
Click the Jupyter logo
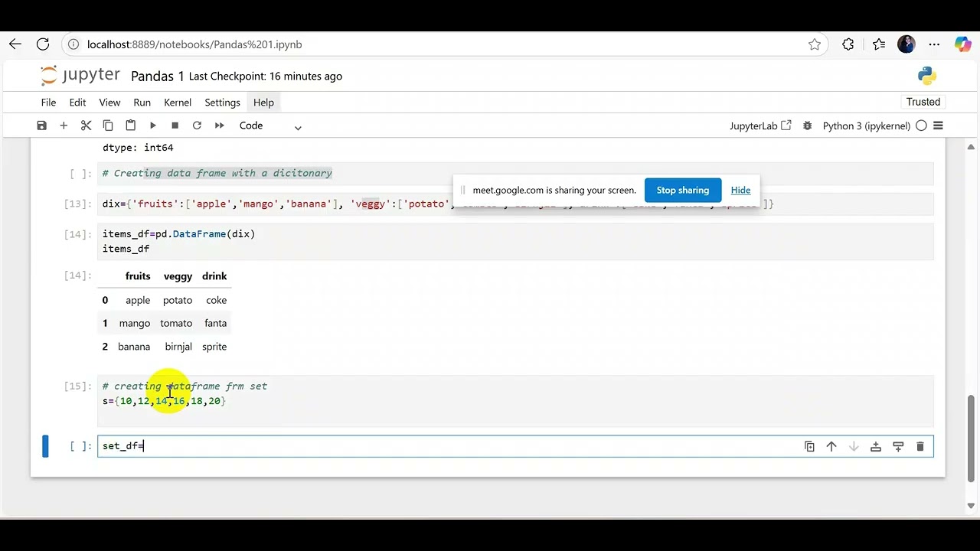point(80,75)
